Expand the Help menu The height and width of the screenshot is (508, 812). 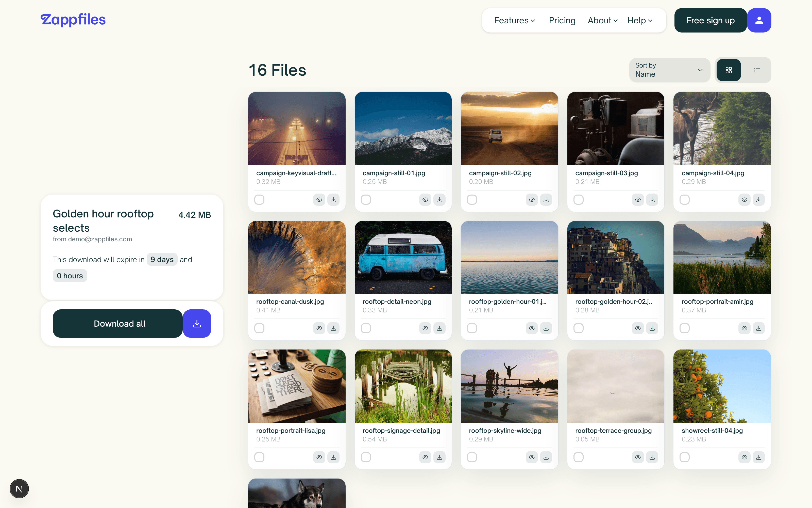click(x=640, y=21)
